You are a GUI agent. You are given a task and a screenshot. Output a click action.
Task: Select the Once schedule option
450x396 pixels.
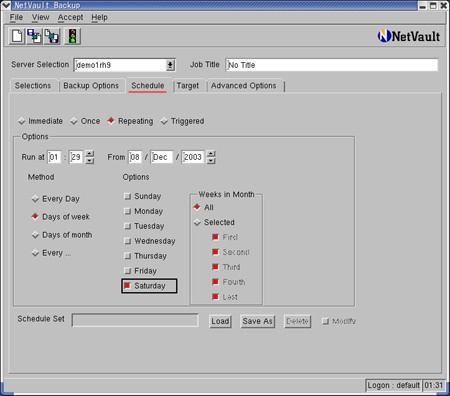tap(86, 121)
